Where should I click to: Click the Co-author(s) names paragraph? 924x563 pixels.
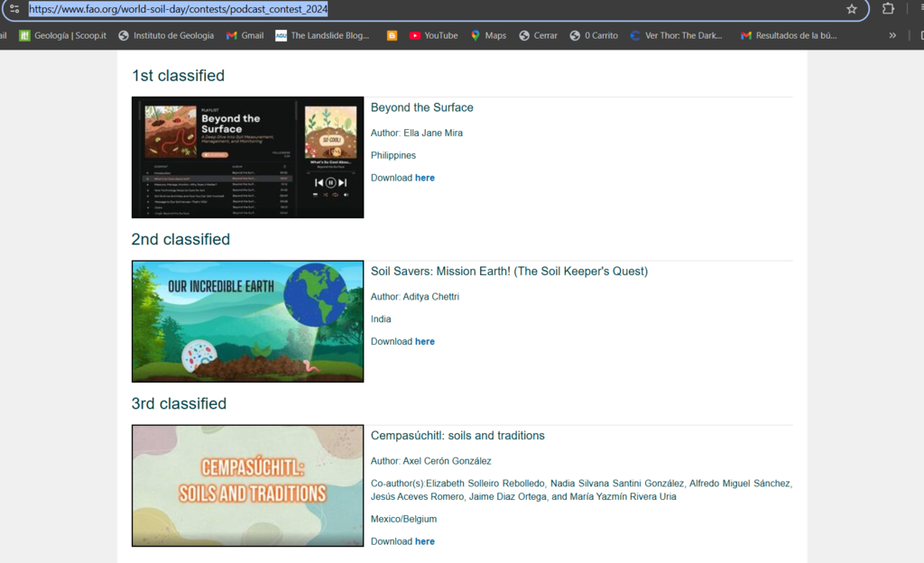point(581,490)
